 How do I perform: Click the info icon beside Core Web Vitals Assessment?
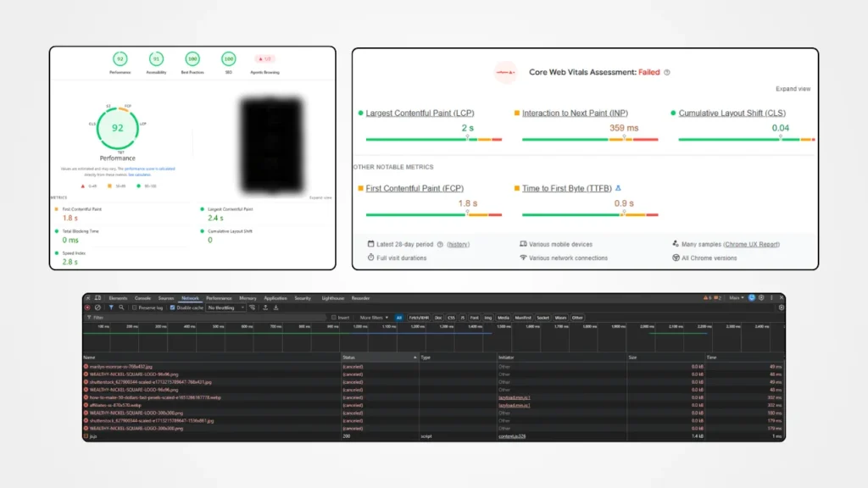[x=667, y=73]
